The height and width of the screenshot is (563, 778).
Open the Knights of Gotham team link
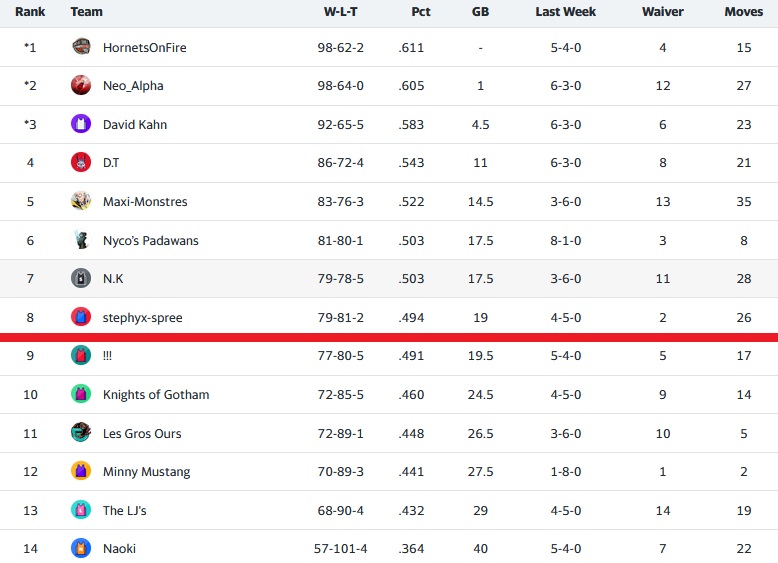(156, 394)
